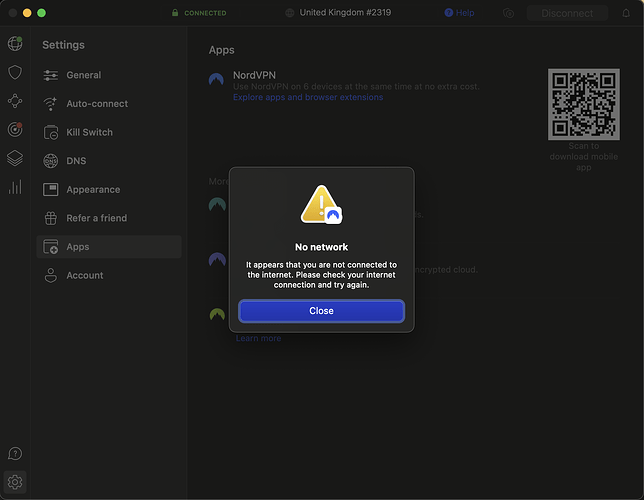
Task: Click the yellow minimize window button
Action: point(27,13)
